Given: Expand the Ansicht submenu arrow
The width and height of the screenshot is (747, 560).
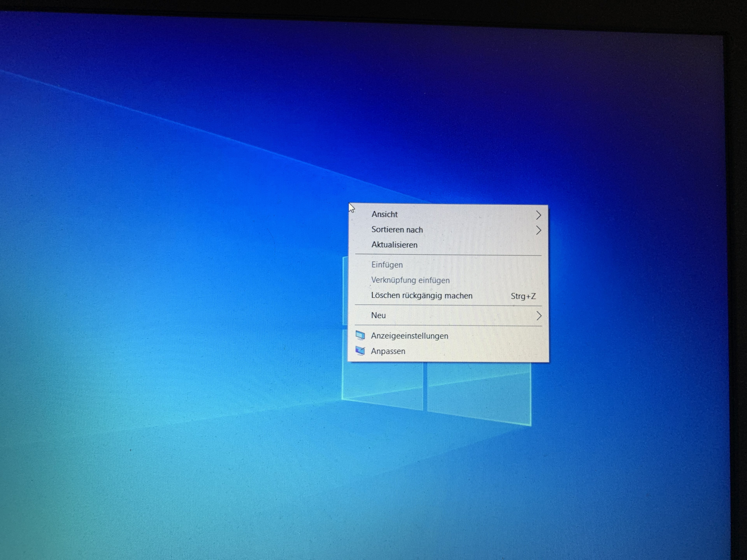Looking at the screenshot, I should tap(538, 215).
